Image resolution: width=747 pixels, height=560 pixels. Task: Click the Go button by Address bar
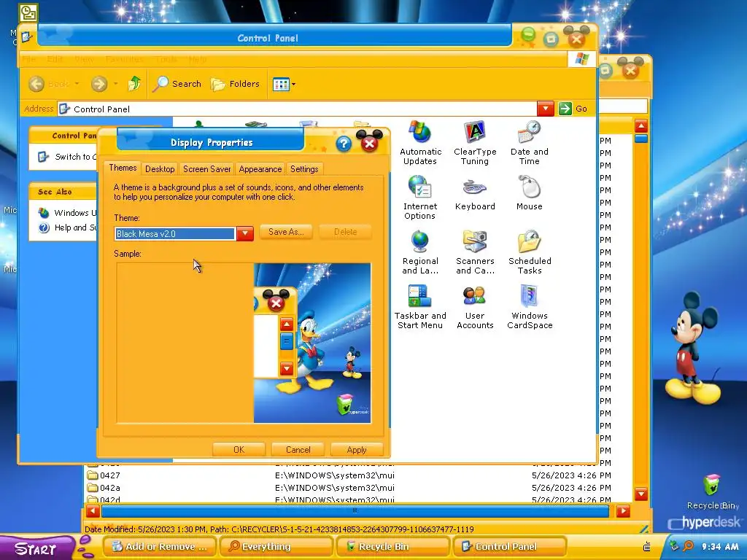573,109
